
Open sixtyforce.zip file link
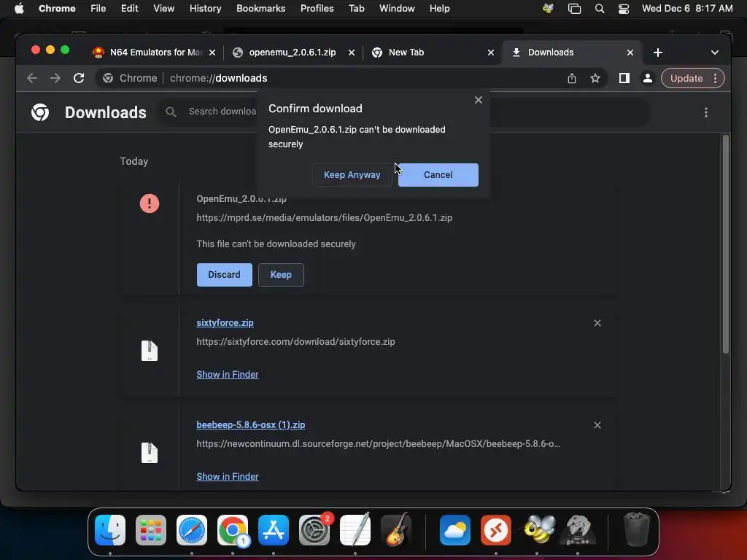[x=225, y=323]
